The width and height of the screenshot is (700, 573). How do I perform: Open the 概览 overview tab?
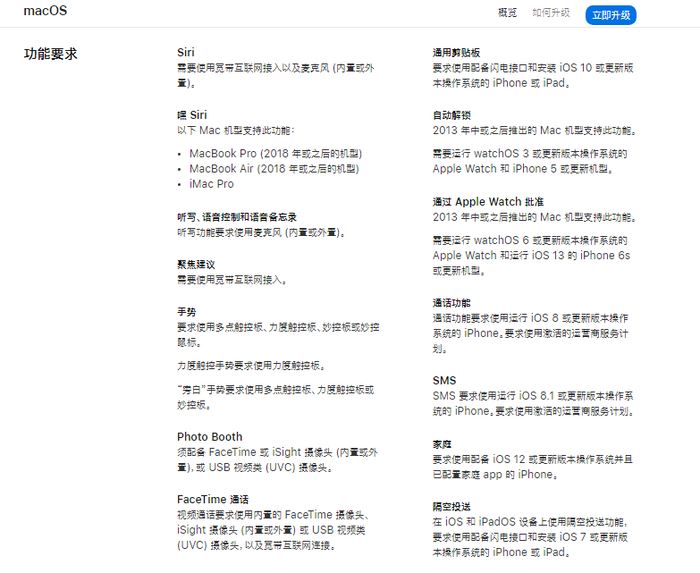(x=508, y=13)
